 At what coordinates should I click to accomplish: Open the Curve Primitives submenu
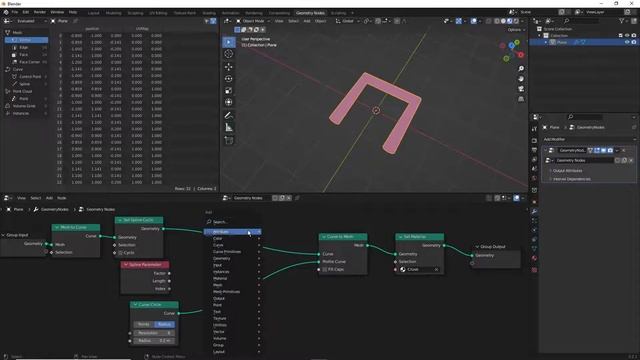click(233, 252)
